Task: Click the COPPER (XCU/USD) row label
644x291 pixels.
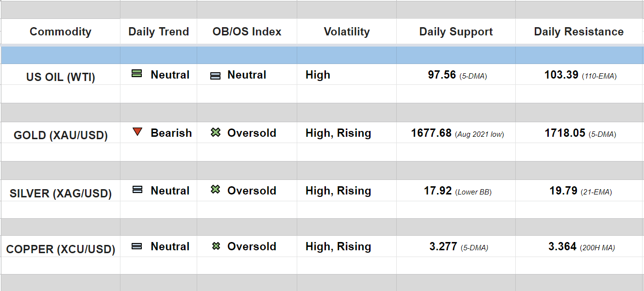Action: click(x=61, y=250)
